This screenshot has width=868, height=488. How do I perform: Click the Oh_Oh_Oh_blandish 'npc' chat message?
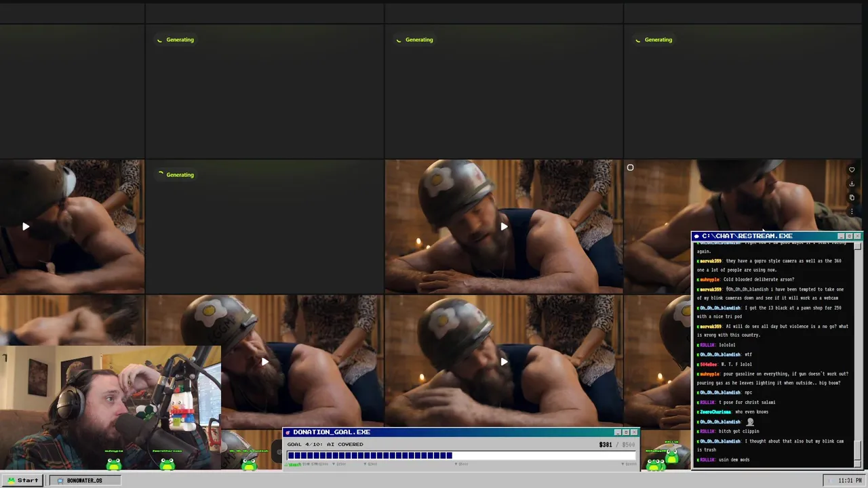(x=724, y=392)
